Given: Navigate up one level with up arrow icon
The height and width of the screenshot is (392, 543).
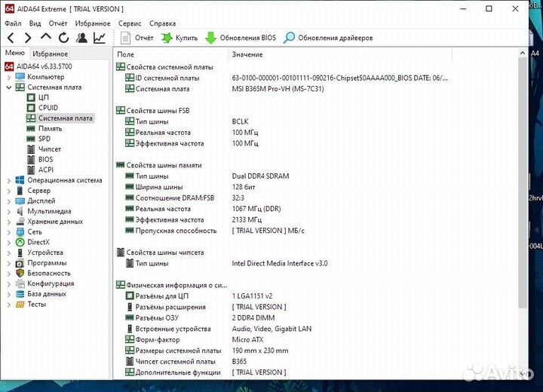Looking at the screenshot, I should pos(46,37).
